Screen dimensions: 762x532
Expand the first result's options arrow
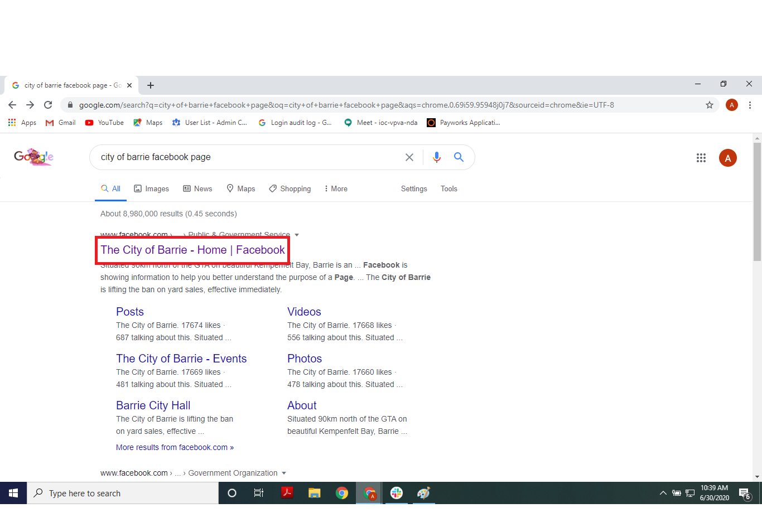297,235
